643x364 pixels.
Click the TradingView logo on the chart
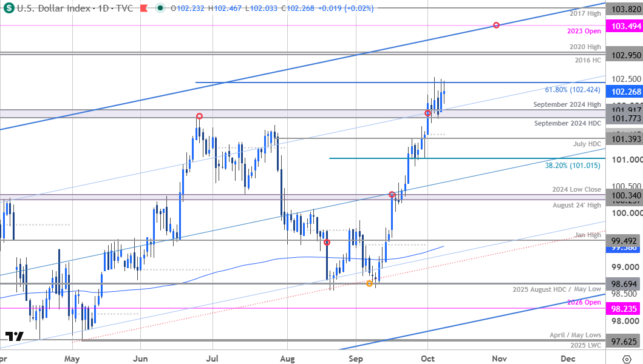point(15,337)
